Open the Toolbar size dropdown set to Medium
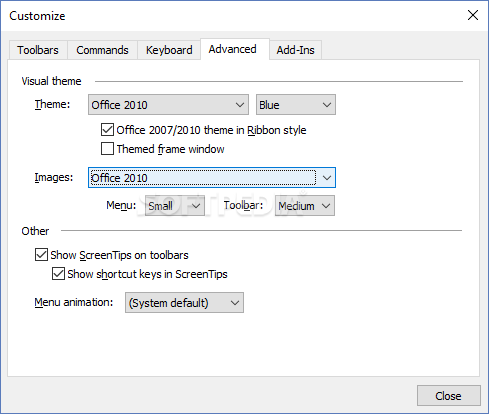Viewport: 489px width, 414px height. 305,206
